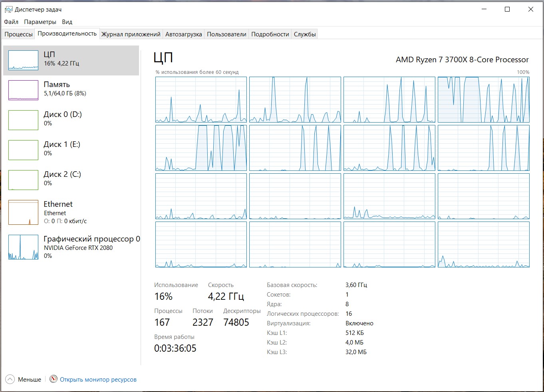
Task: Click the Task Manager title bar icon
Action: tap(8, 9)
